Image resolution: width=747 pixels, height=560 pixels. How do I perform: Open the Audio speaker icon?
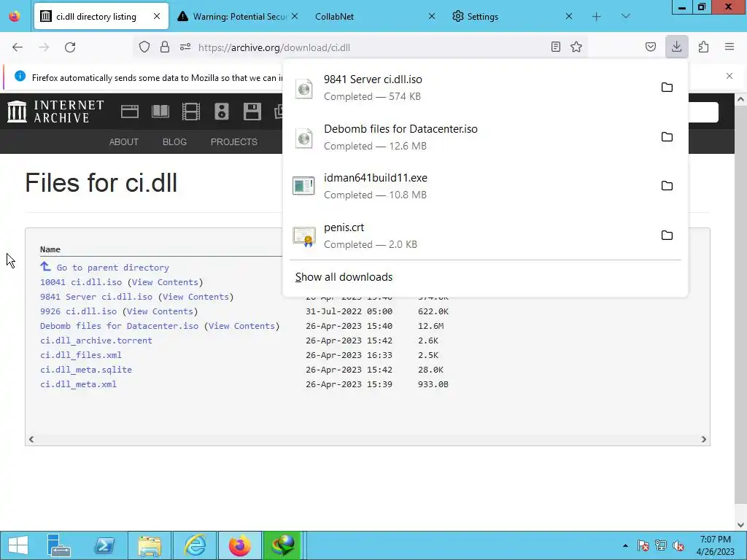click(222, 112)
